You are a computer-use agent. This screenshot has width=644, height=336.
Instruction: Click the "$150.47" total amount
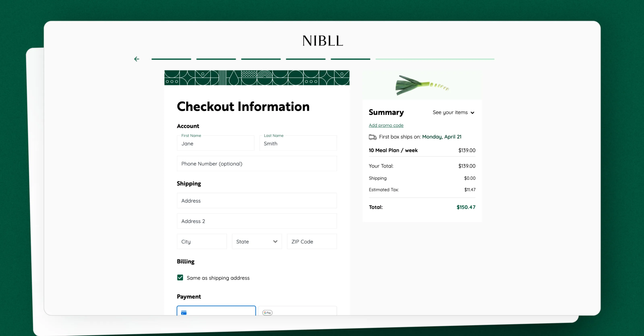pyautogui.click(x=466, y=207)
